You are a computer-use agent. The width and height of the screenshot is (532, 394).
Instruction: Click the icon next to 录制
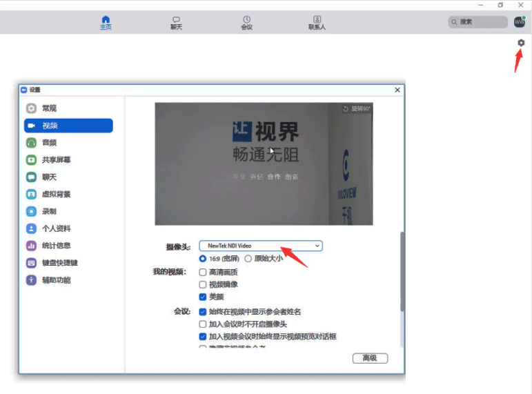click(31, 211)
